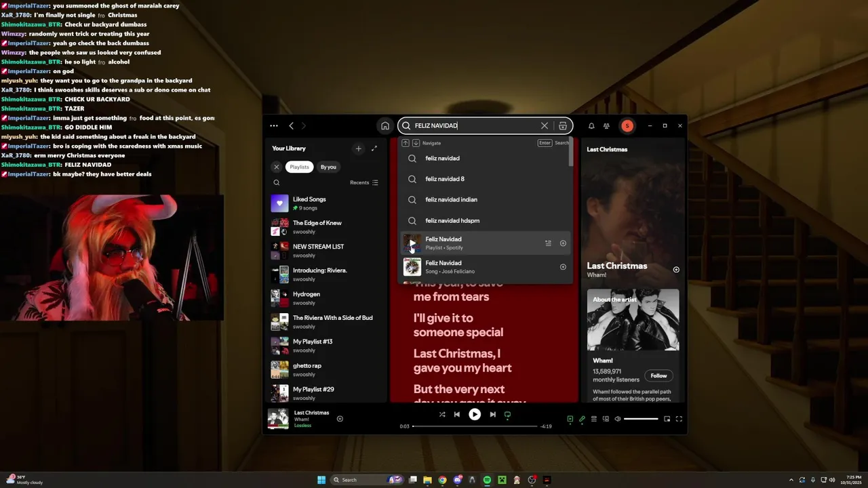The image size is (868, 488).
Task: Click the central Play button
Action: 475,414
